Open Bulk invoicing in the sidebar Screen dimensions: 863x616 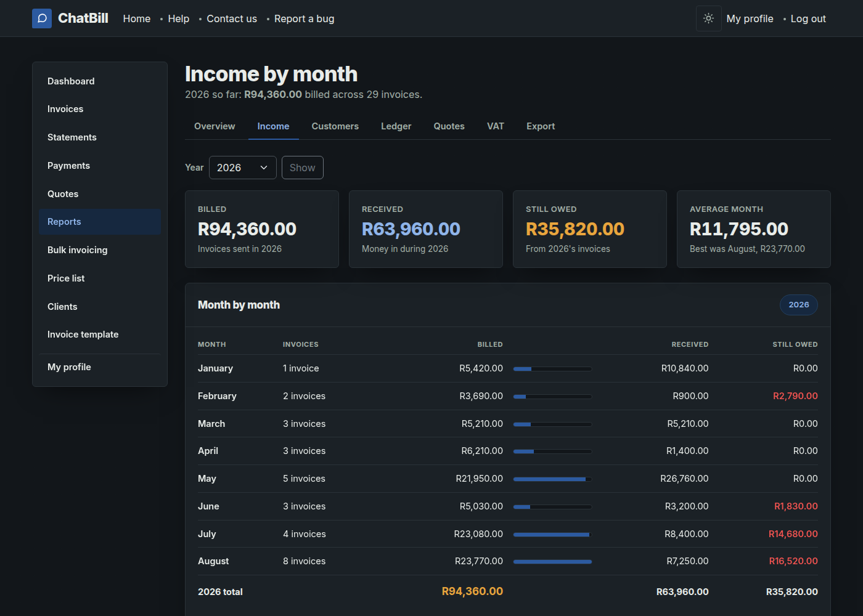tap(100, 250)
